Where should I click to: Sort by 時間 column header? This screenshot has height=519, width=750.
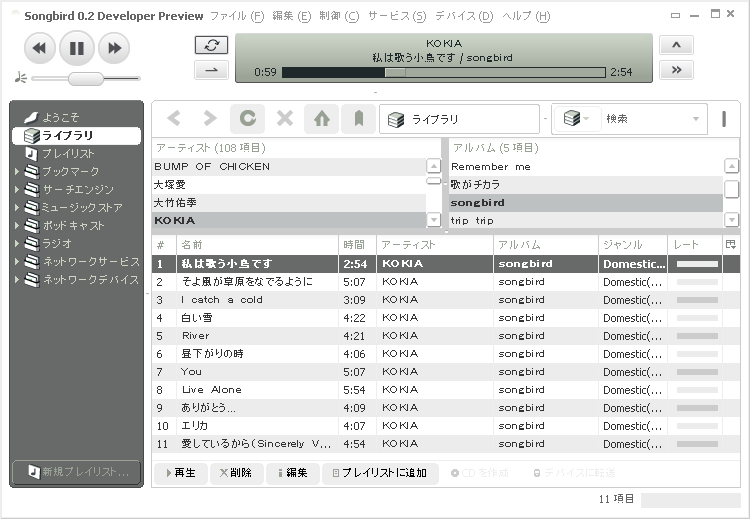click(357, 245)
